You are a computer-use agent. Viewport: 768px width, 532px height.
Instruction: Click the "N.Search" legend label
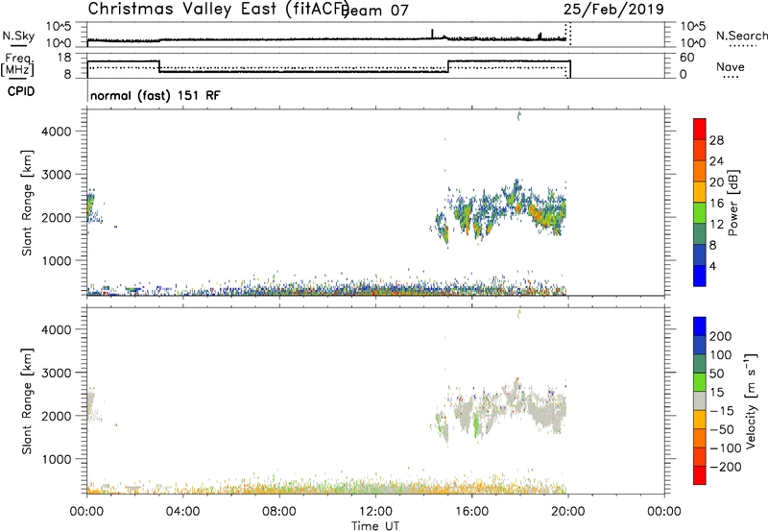click(741, 36)
